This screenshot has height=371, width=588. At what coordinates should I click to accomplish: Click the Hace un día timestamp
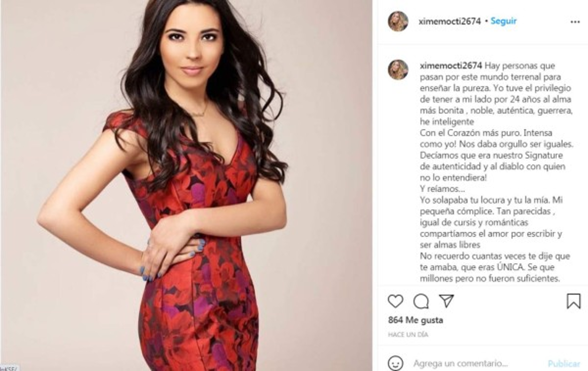408,335
